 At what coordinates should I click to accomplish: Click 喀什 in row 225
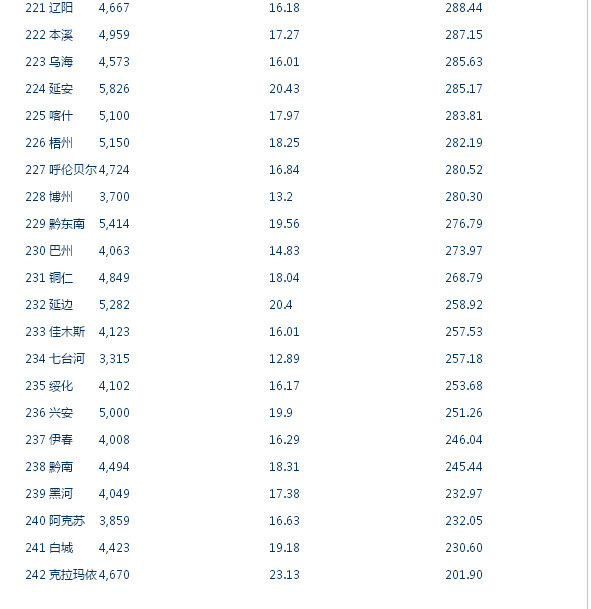(61, 116)
